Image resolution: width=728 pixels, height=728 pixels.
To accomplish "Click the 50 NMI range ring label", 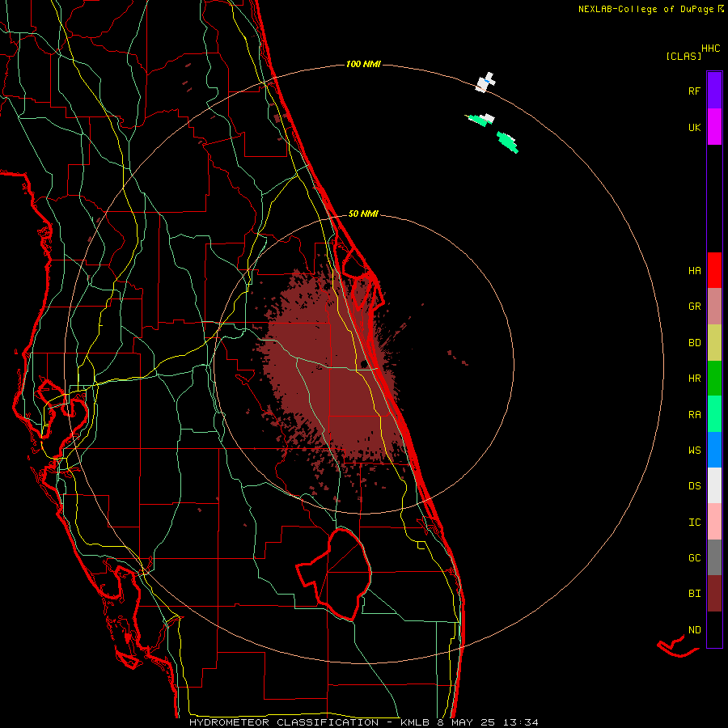I will coord(363,214).
